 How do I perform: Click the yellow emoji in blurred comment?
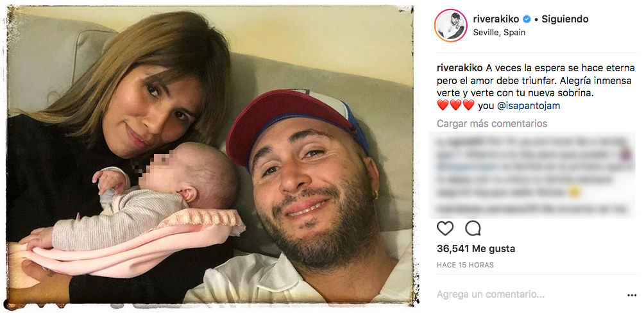point(575,192)
